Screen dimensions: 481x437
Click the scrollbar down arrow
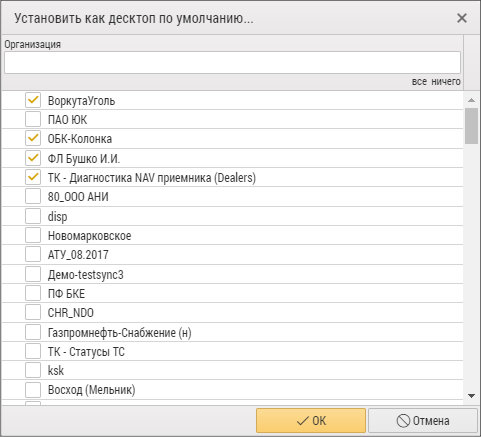(x=471, y=396)
